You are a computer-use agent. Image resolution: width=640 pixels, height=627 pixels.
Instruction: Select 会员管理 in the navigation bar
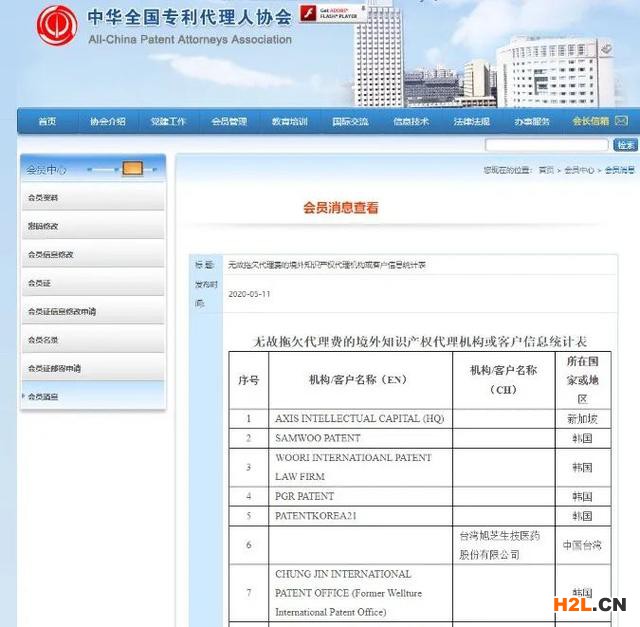(x=229, y=122)
